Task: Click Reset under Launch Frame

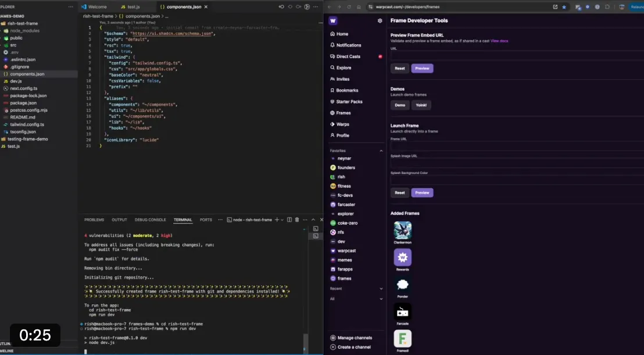Action: pyautogui.click(x=400, y=193)
